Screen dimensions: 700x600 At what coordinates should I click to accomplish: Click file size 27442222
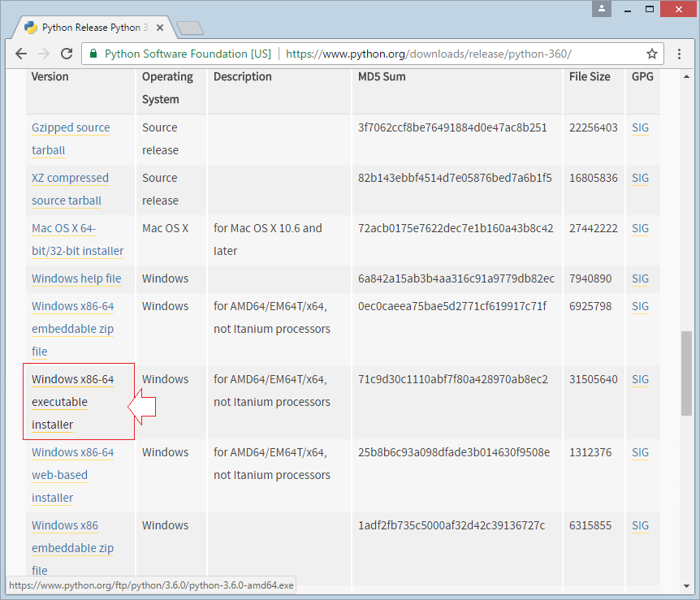[594, 229]
